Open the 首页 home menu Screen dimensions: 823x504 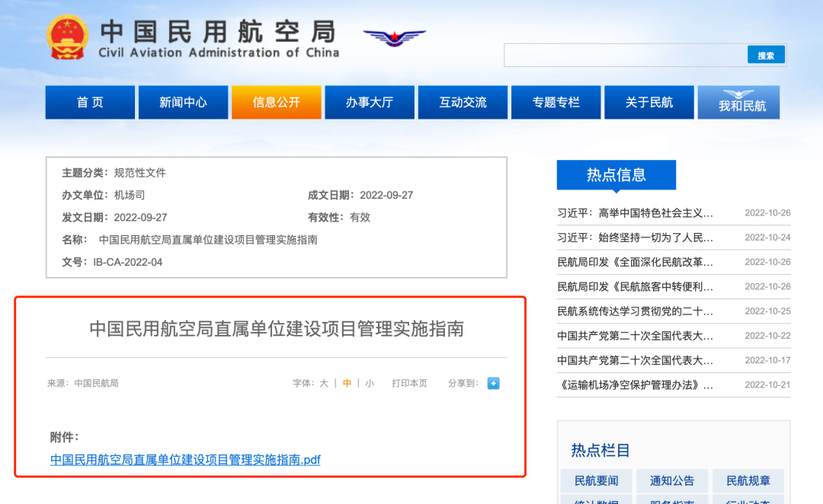click(90, 102)
